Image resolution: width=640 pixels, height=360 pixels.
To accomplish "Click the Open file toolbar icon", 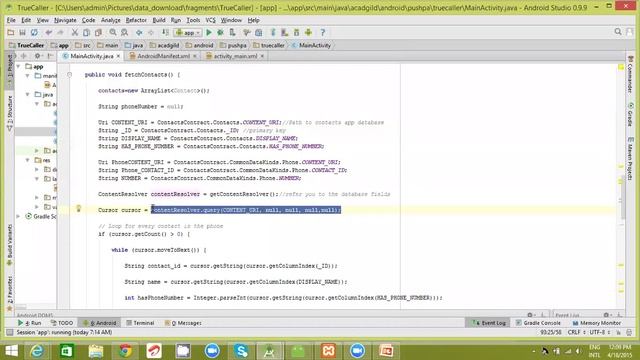I will (x=11, y=32).
